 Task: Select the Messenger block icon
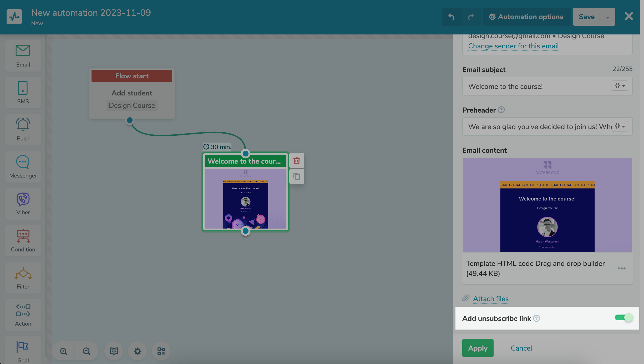(23, 166)
